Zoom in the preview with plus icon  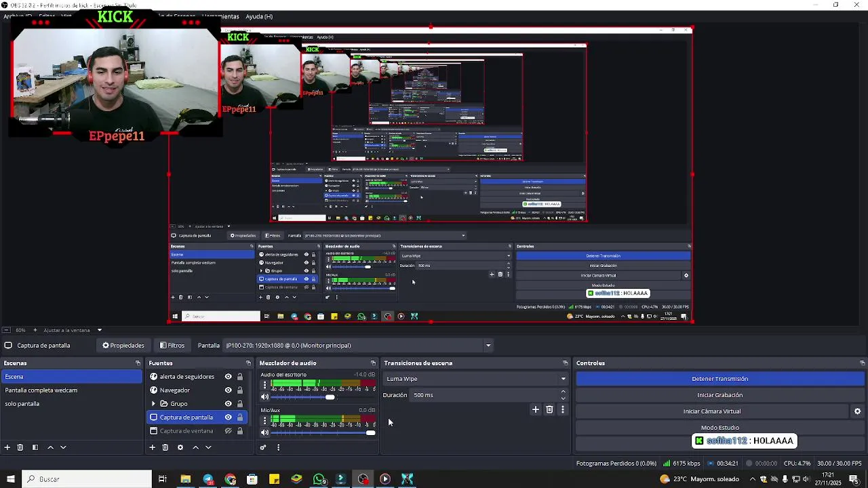tap(35, 330)
